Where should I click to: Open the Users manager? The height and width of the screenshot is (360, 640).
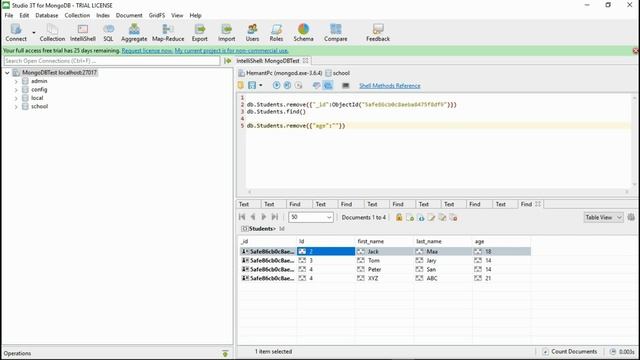[x=252, y=32]
